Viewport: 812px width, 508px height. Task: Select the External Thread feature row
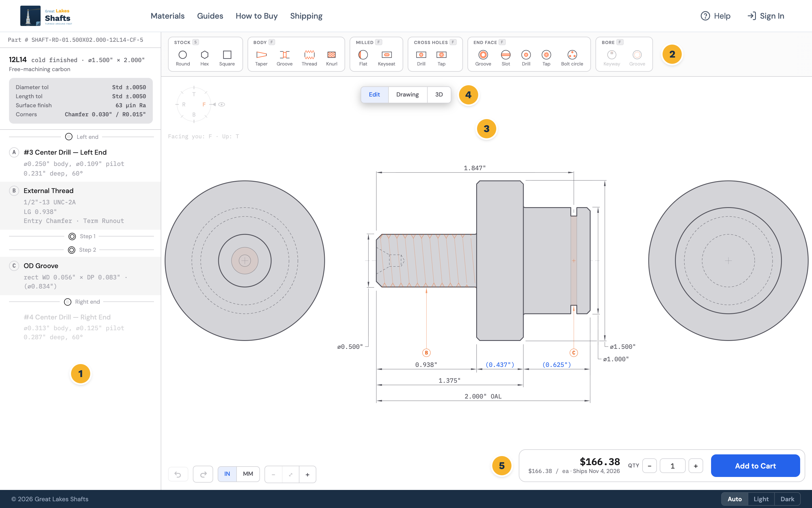point(81,206)
